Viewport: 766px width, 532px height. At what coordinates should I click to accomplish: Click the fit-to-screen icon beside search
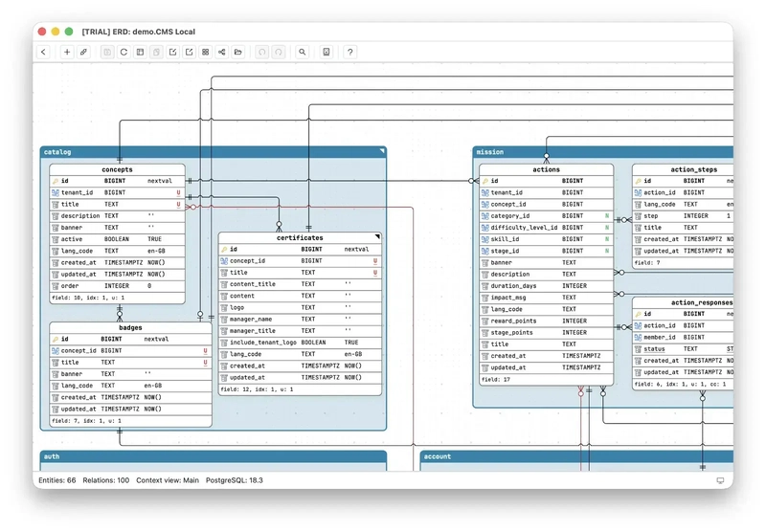pyautogui.click(x=327, y=52)
